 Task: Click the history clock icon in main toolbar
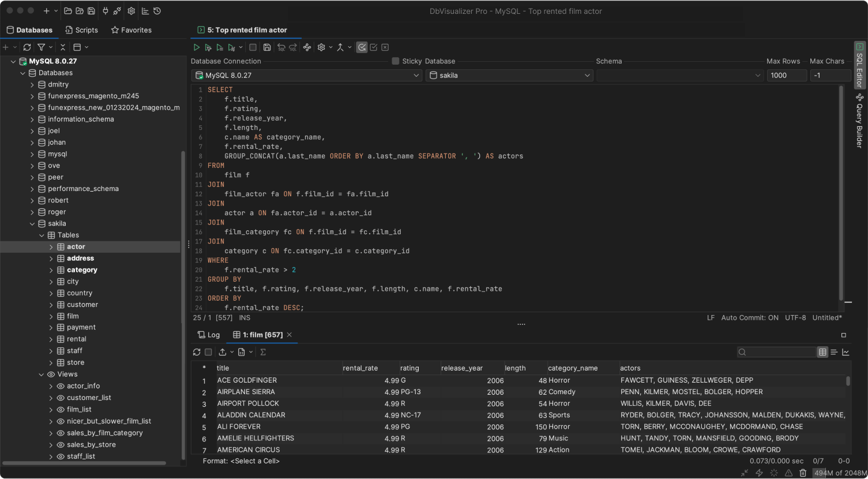(x=157, y=11)
